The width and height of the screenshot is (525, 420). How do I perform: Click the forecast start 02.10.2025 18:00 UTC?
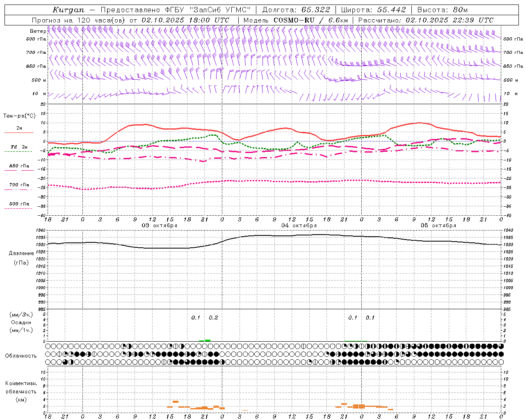click(185, 20)
